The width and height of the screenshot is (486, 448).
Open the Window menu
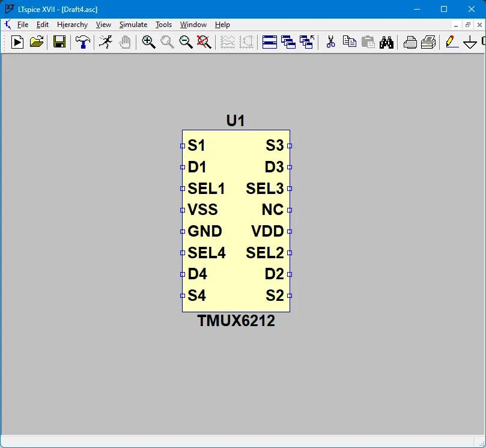point(193,25)
